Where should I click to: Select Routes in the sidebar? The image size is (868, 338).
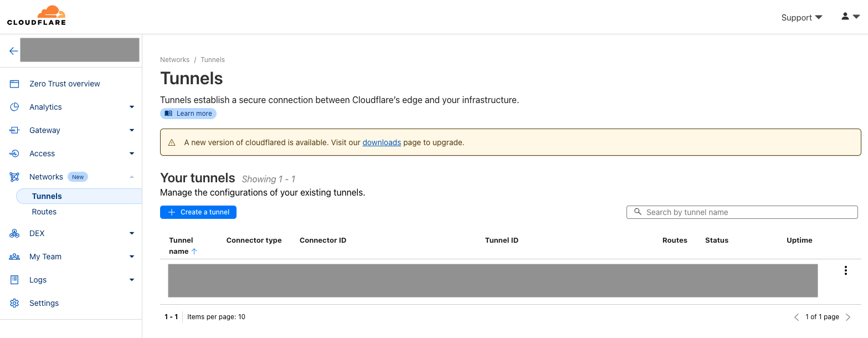pyautogui.click(x=44, y=212)
